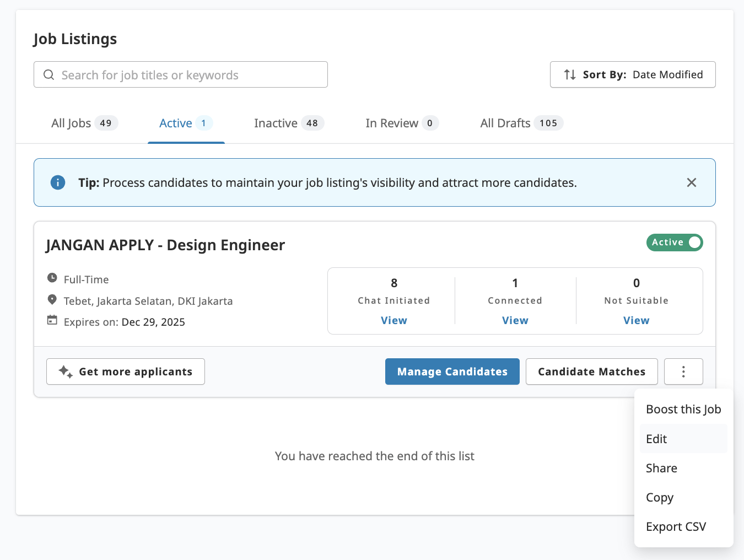Open the three-dot options menu on the job card
The width and height of the screenshot is (744, 560).
coord(683,371)
